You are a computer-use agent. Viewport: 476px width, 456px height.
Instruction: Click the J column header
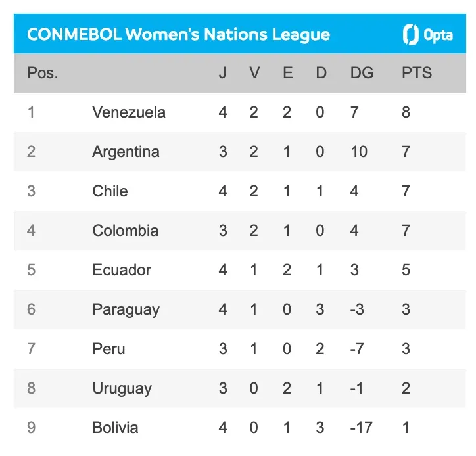point(223,73)
